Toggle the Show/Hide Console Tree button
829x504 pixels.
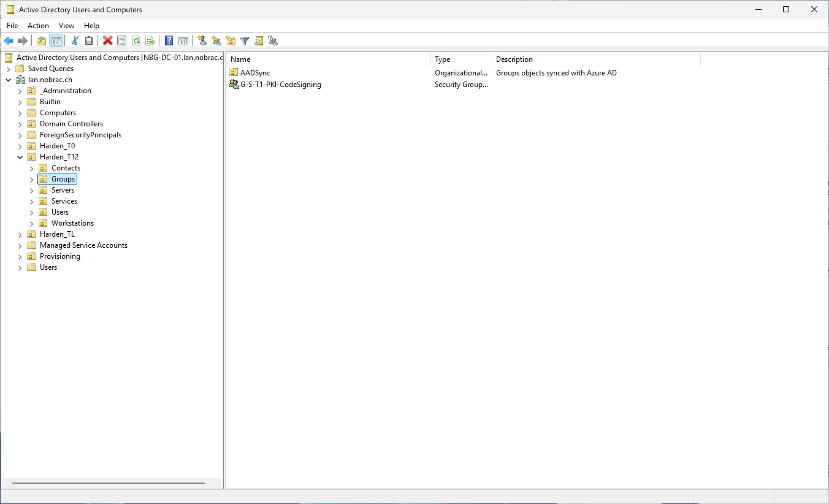coord(56,41)
